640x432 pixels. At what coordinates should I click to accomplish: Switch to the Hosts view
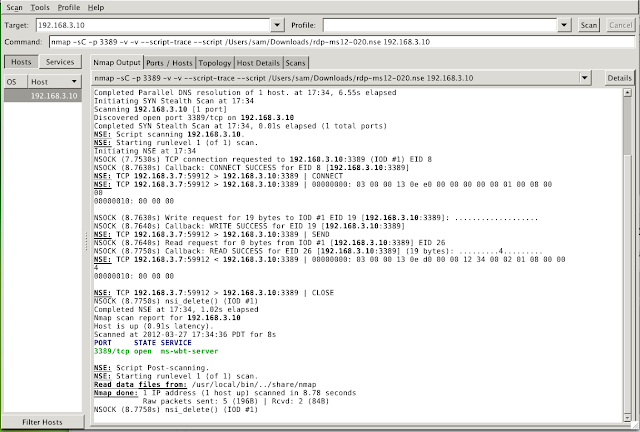21,62
